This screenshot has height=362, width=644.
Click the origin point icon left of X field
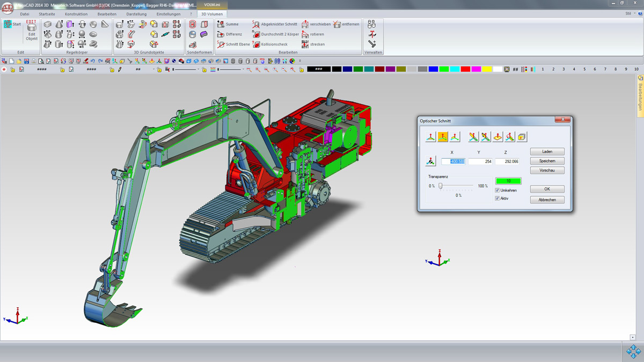[x=430, y=161]
